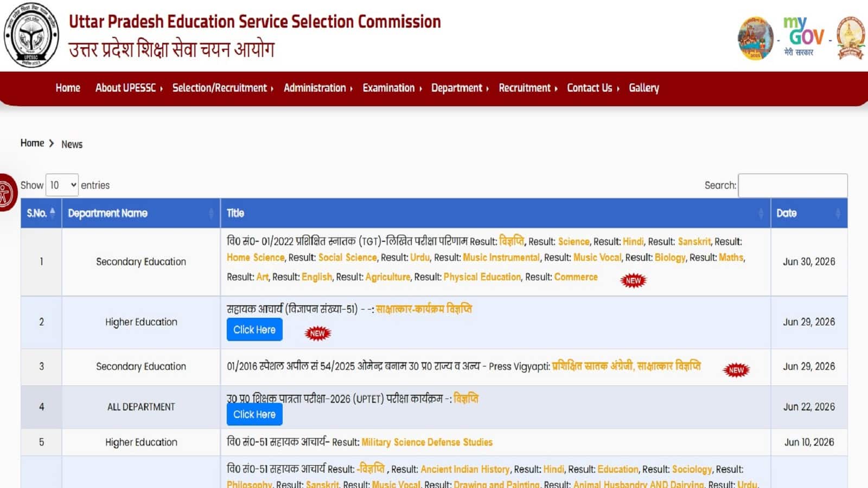The width and height of the screenshot is (868, 488).
Task: Expand the Examination menu
Action: point(392,88)
